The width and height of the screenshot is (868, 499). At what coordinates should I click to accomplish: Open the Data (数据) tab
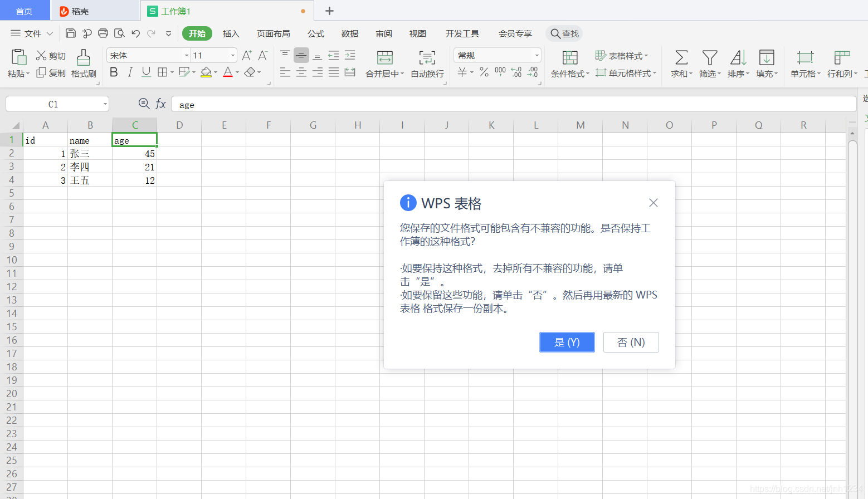(350, 33)
